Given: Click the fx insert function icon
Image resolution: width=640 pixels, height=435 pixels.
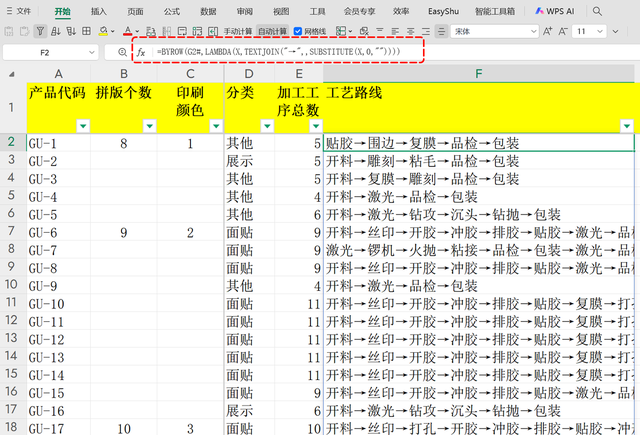Looking at the screenshot, I should pos(141,52).
